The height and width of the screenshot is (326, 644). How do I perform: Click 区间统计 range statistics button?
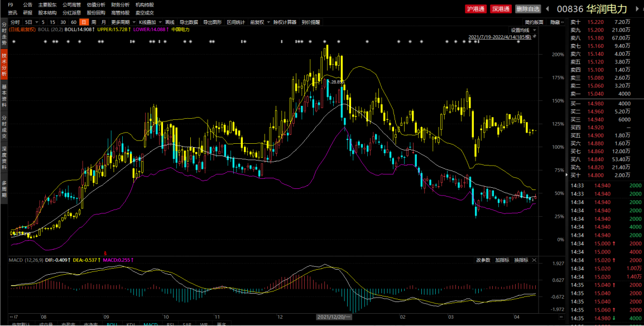pos(236,22)
